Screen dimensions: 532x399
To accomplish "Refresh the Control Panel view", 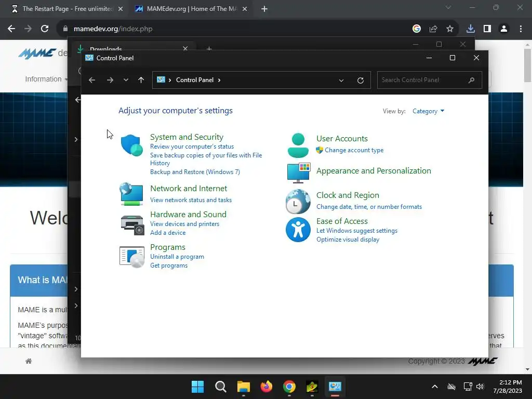I will (361, 81).
